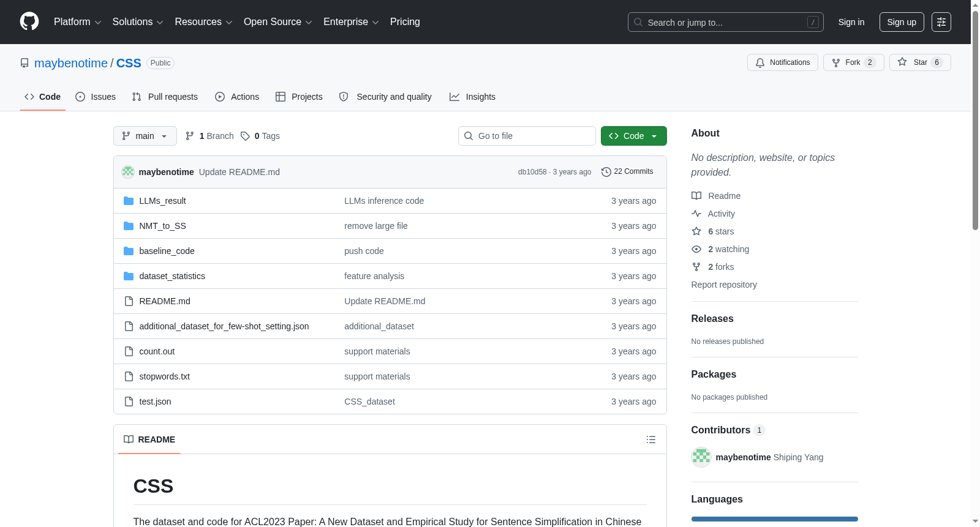Click the baseline_code folder icon
This screenshot has width=980, height=527.
coord(129,251)
